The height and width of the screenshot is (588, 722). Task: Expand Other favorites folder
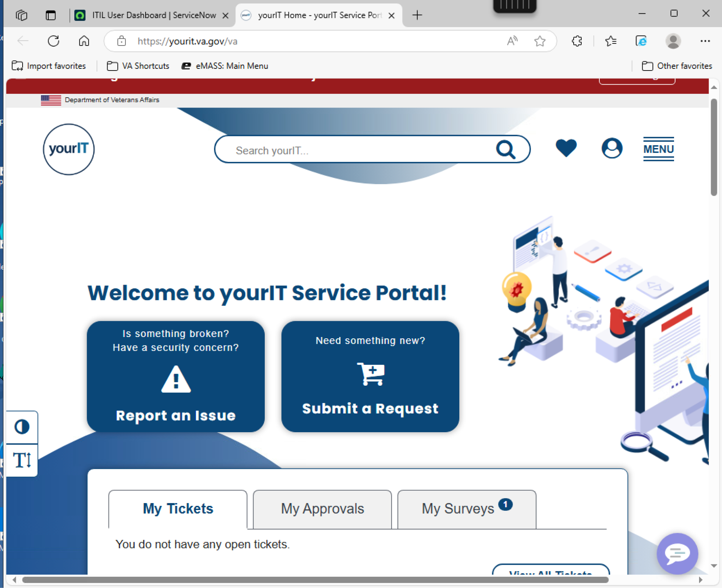[677, 66]
